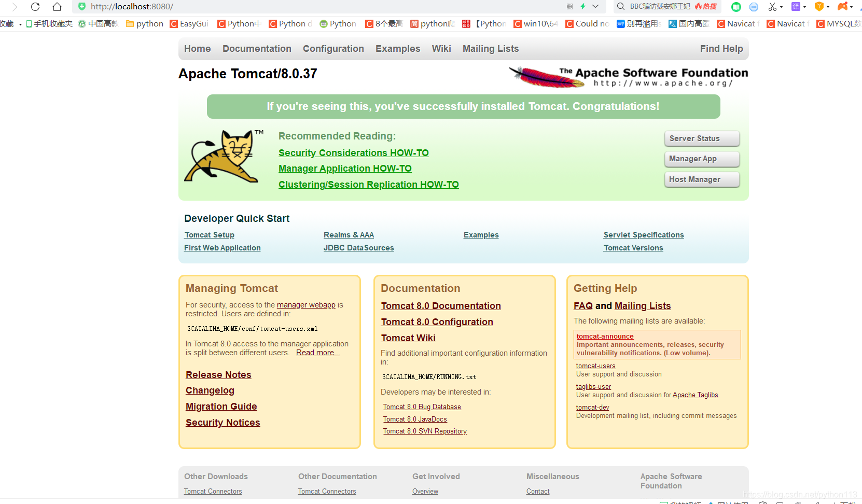Click the Manager App button
862x504 pixels.
click(702, 159)
